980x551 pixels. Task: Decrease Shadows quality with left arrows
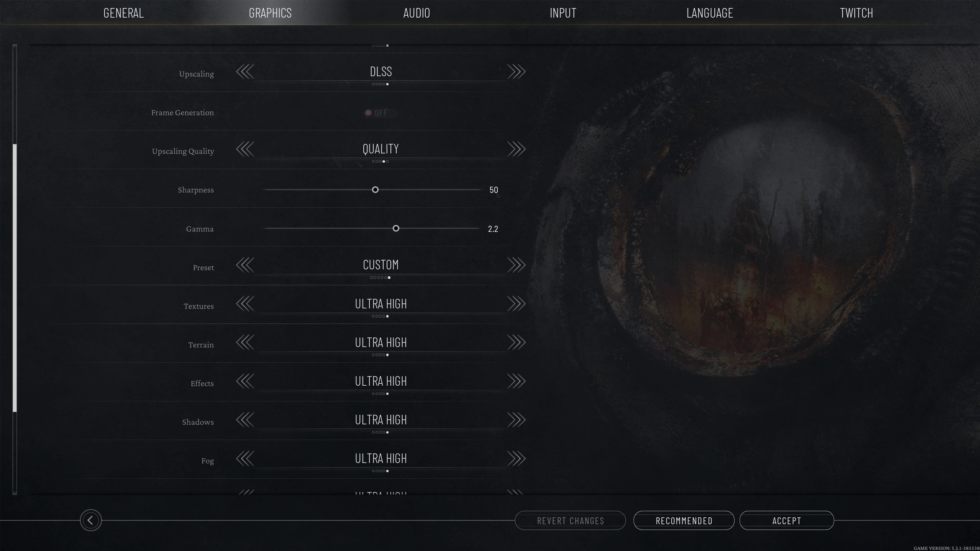[245, 420]
